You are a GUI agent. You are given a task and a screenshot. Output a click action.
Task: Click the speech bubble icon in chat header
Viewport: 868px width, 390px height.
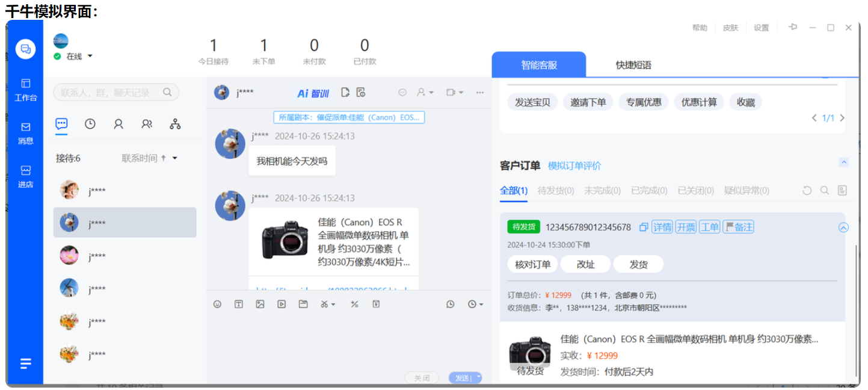pos(402,92)
